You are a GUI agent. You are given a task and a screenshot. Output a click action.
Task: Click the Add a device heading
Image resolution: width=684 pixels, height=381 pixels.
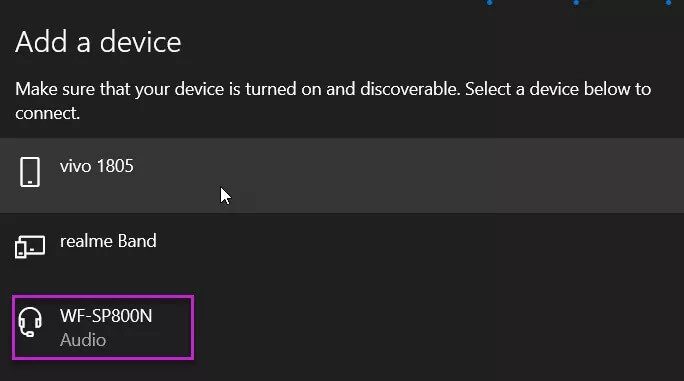pyautogui.click(x=98, y=42)
